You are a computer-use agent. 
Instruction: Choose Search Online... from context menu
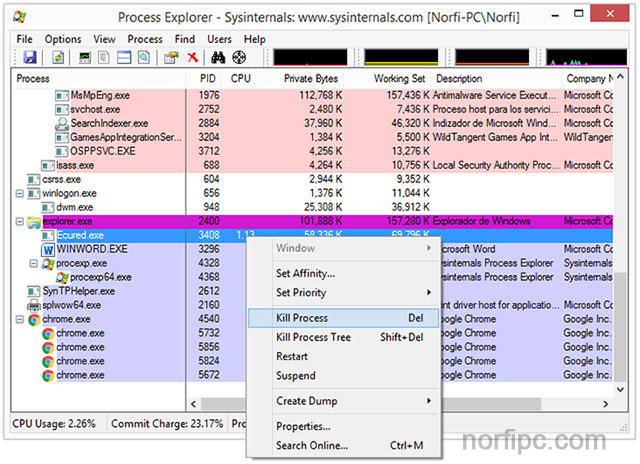tap(343, 445)
